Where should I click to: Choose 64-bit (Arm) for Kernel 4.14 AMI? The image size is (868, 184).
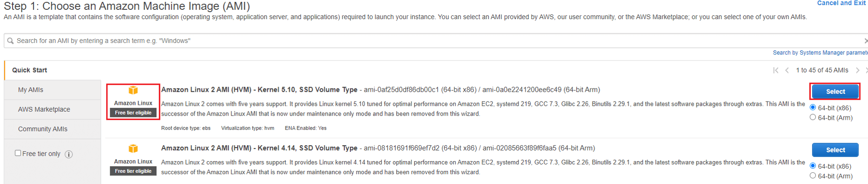(x=813, y=176)
